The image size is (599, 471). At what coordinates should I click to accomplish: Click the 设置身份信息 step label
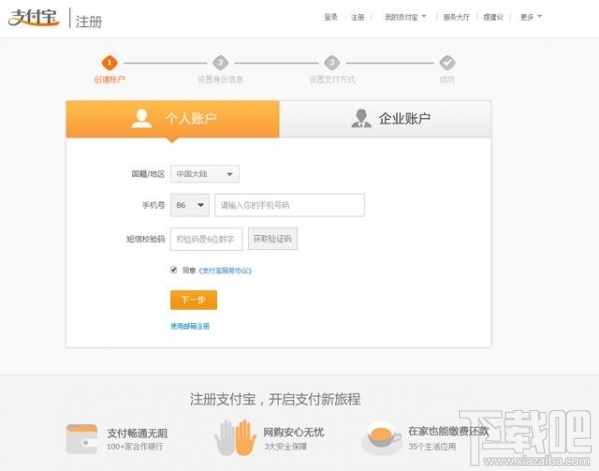220,79
